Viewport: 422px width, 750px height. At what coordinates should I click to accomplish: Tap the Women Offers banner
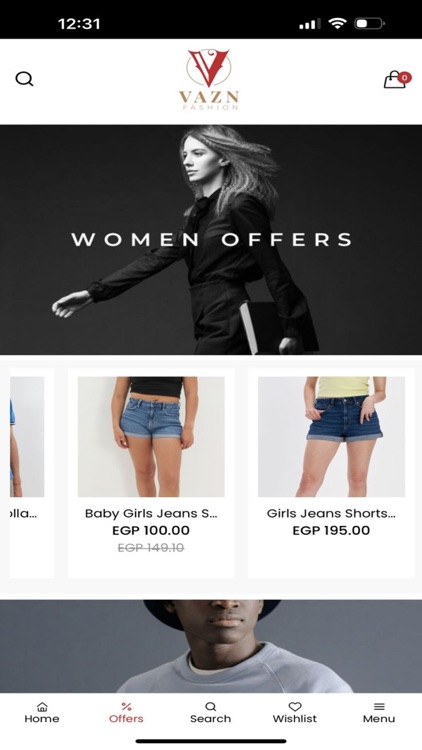(211, 240)
